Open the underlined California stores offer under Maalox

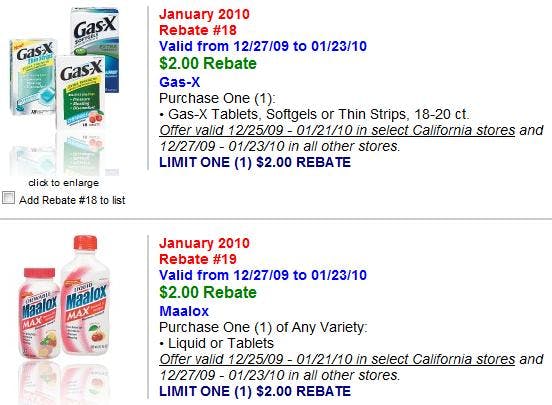[337, 359]
